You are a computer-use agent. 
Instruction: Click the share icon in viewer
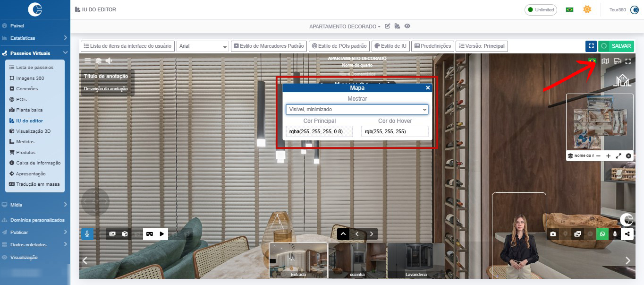[x=627, y=233]
